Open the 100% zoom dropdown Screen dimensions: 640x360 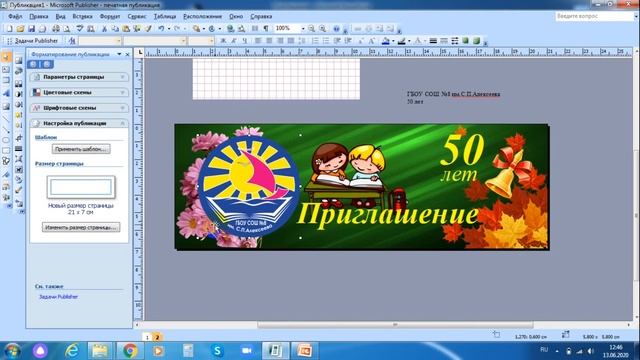pyautogui.click(x=303, y=29)
